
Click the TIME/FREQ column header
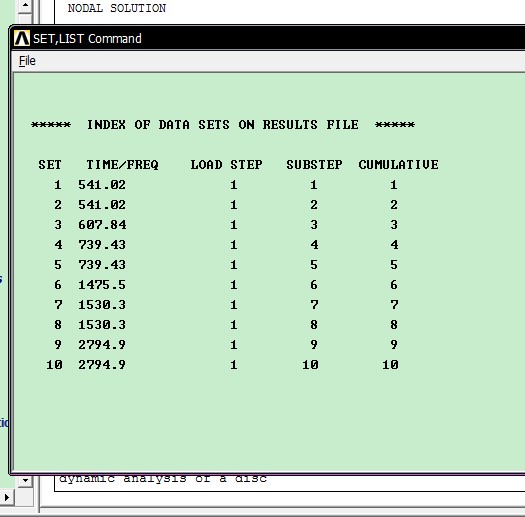point(122,165)
